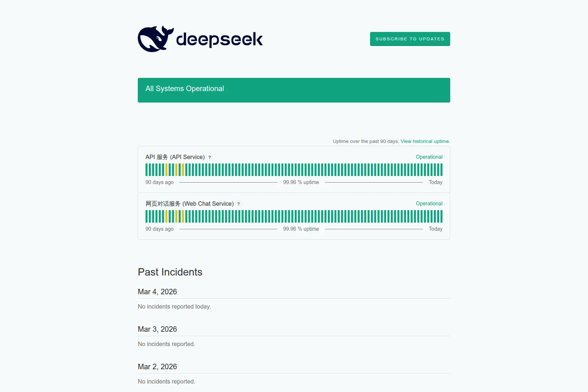
Task: Click the 90 days ago label under API Service
Action: (x=159, y=182)
